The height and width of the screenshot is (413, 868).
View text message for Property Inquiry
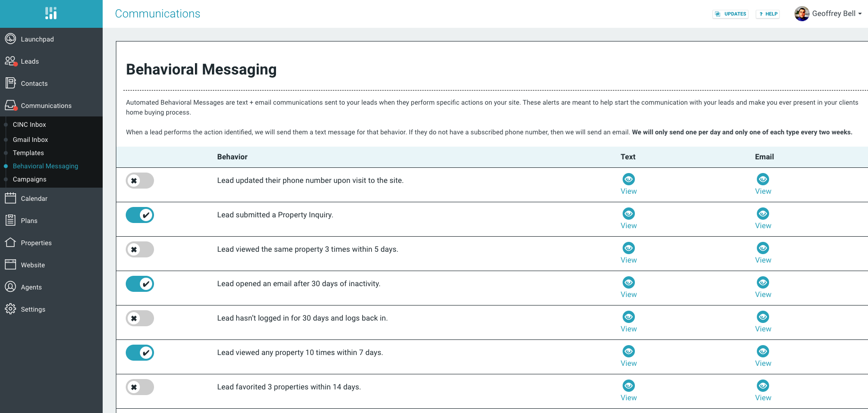[628, 219]
